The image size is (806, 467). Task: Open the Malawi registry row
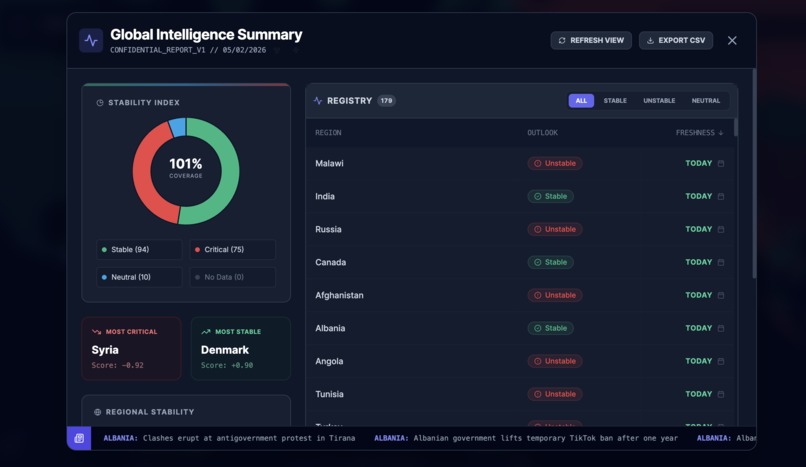tap(520, 163)
